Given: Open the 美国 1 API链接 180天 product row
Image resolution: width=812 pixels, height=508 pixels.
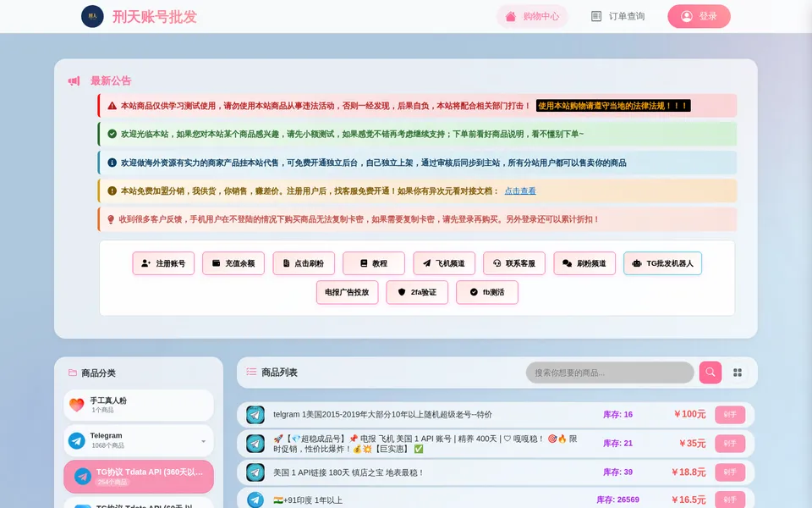Looking at the screenshot, I should [496, 472].
